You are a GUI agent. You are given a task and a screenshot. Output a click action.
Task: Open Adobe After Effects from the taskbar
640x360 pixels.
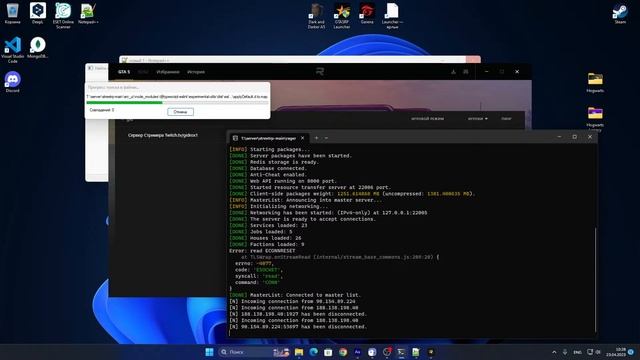click(x=358, y=352)
